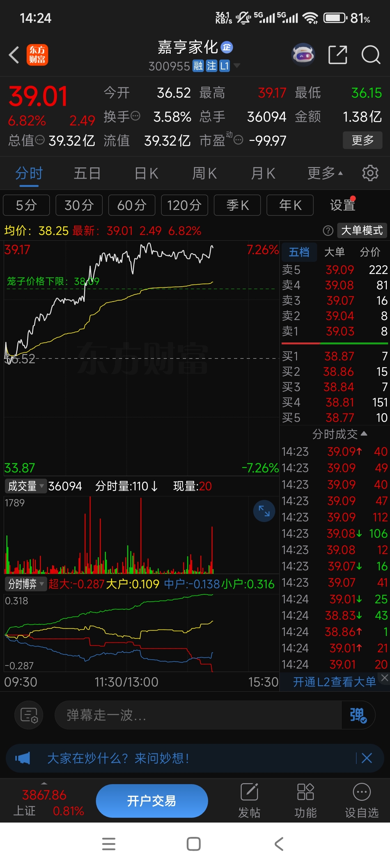Toggle the 弹 danmaku switch
The height and width of the screenshot is (868, 390).
pyautogui.click(x=358, y=715)
